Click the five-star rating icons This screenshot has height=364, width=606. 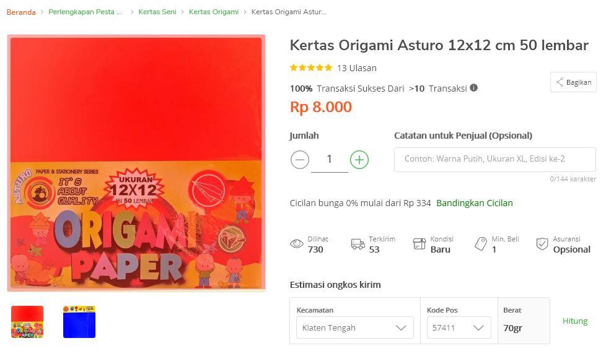311,67
